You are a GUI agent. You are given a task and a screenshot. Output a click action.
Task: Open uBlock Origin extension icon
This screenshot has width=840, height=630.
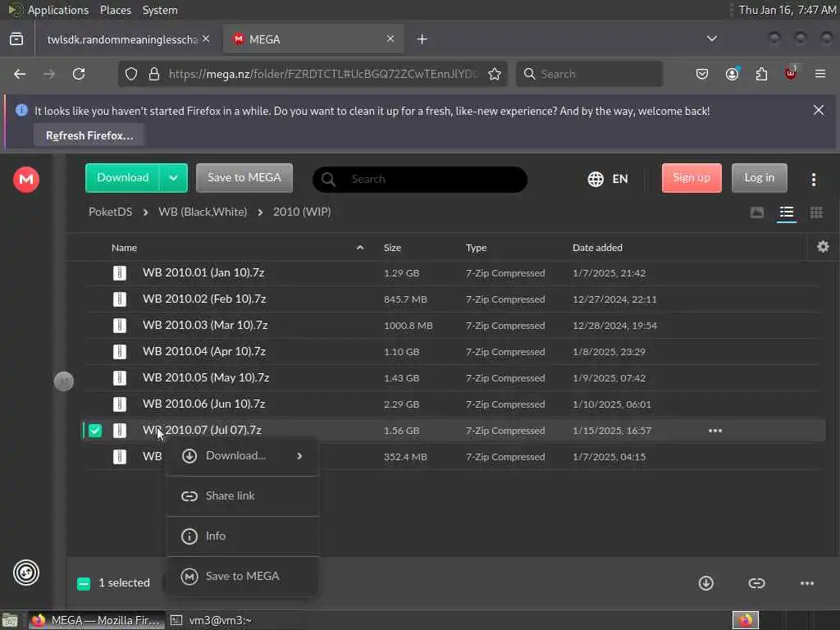791,73
